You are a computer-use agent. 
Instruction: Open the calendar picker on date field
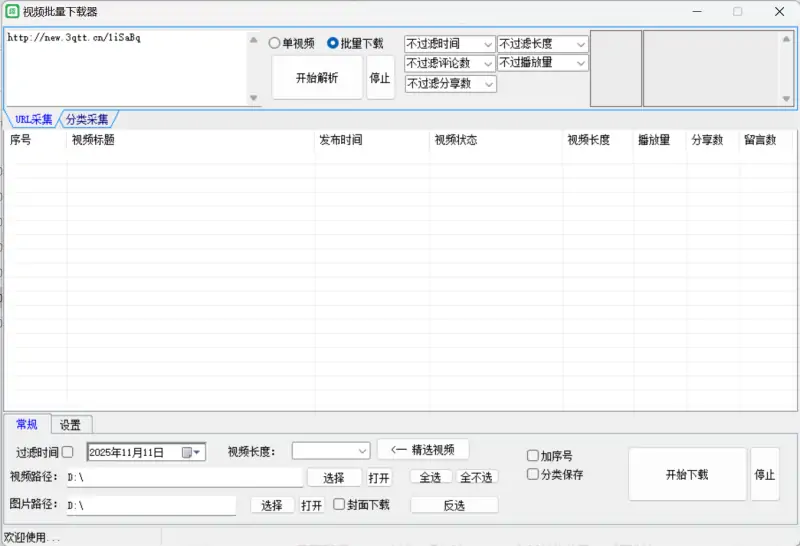191,452
